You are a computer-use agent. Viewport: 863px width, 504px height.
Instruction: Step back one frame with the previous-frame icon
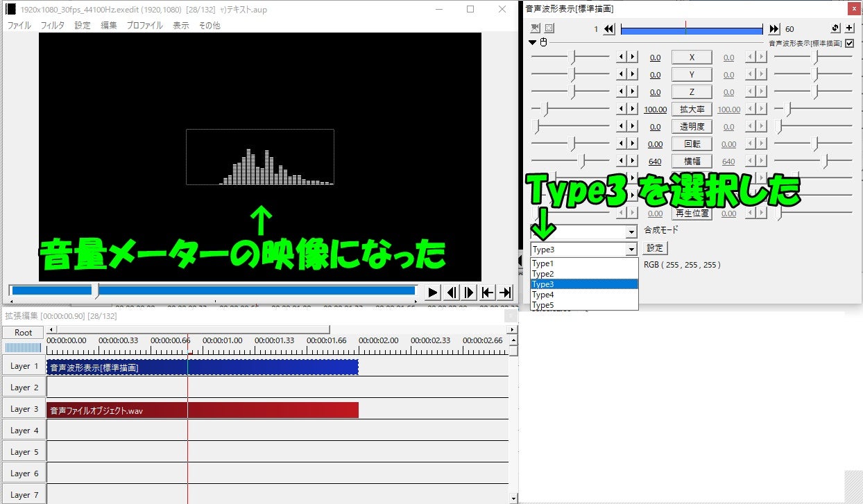point(451,292)
